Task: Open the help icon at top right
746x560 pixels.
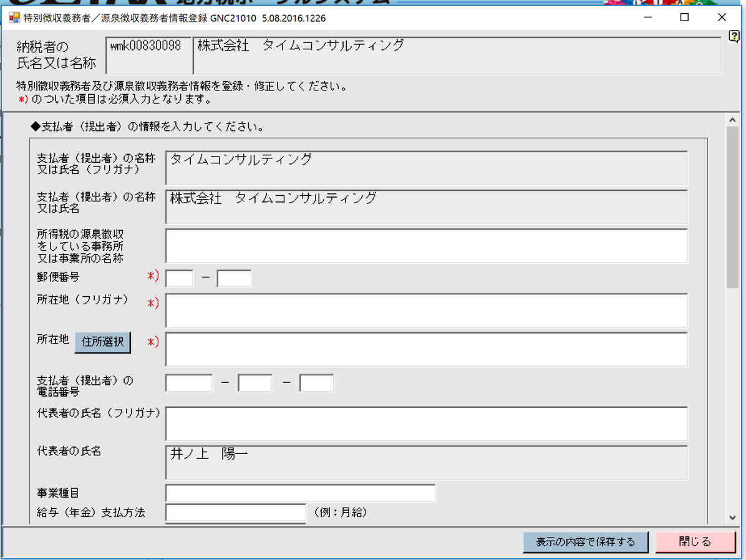Action: pyautogui.click(x=734, y=36)
